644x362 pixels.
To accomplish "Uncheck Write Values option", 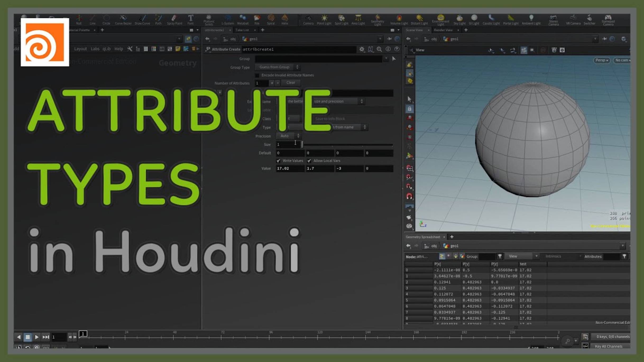I will pos(279,161).
